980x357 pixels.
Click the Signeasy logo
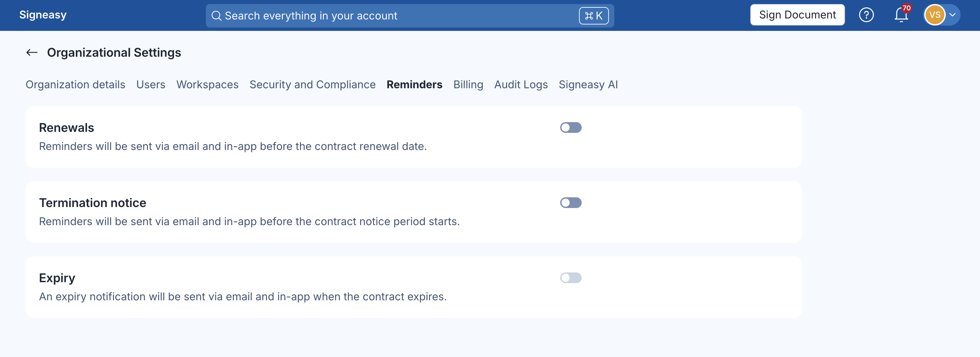[x=43, y=15]
